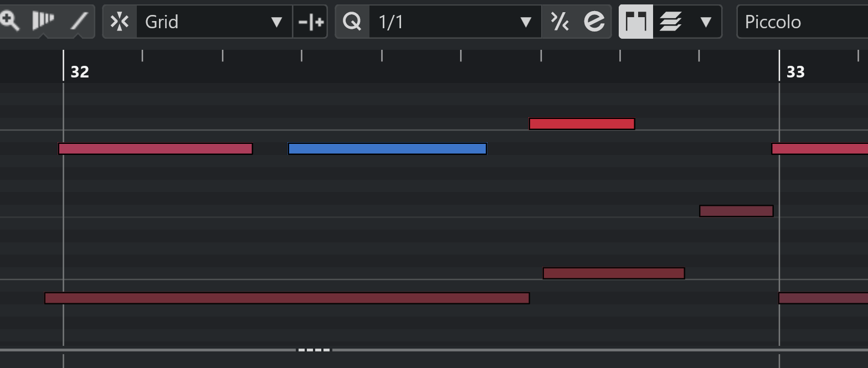
Task: Toggle the part borders button
Action: [x=636, y=22]
